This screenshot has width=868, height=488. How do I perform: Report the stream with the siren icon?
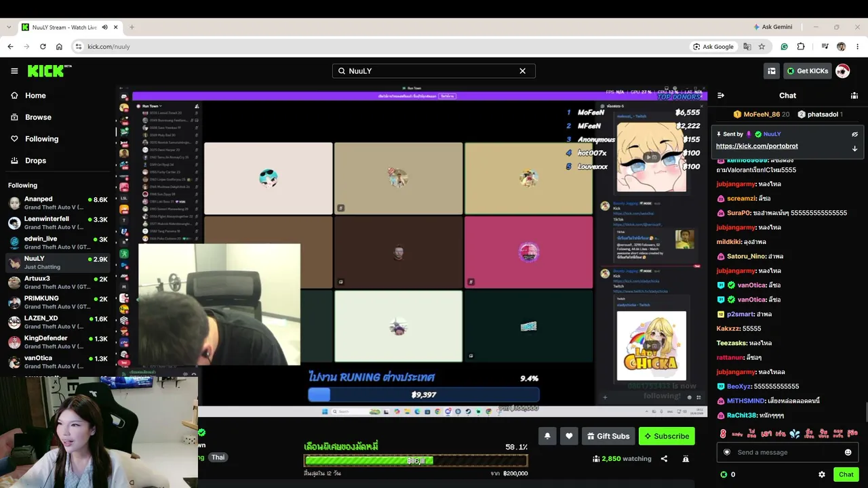click(686, 459)
